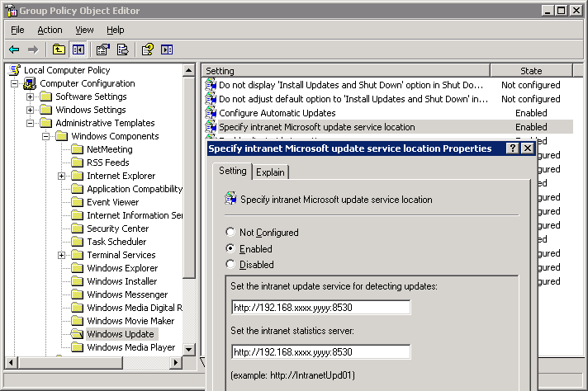Click the Event Viewer folder icon
588x391 pixels.
pos(78,202)
